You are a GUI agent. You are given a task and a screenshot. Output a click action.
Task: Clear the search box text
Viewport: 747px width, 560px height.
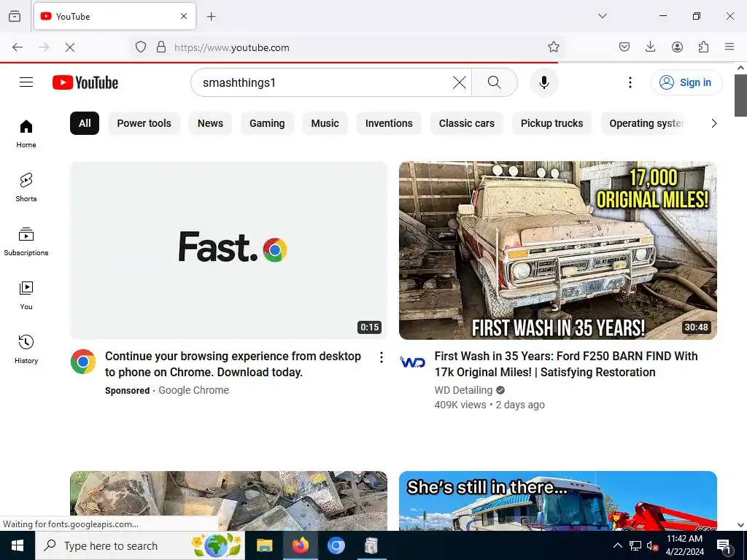click(460, 82)
